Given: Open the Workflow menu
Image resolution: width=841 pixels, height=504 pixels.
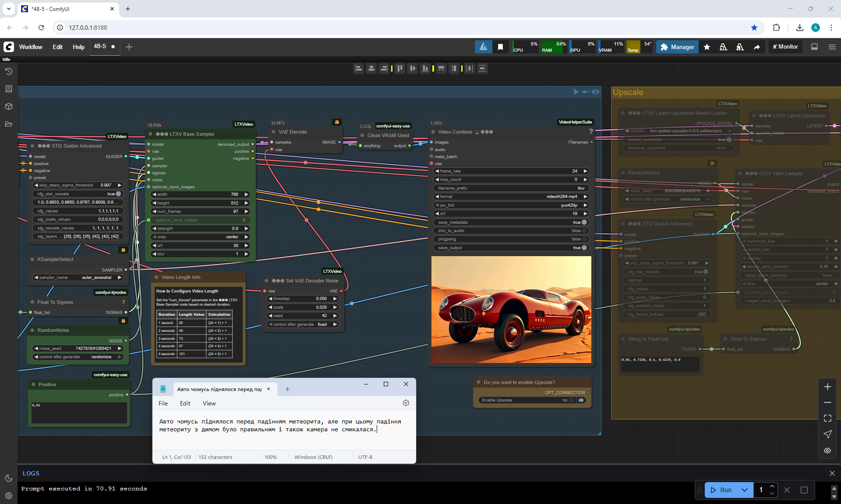Looking at the screenshot, I should [31, 47].
